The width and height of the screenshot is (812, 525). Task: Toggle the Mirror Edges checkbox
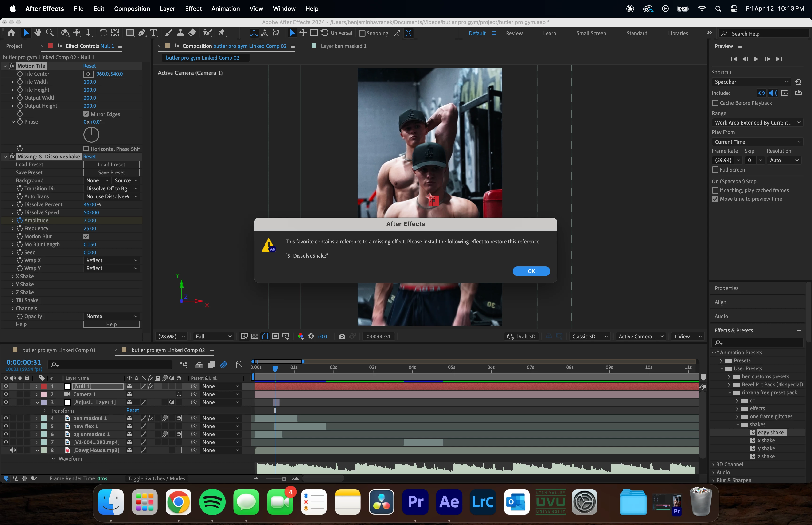point(86,114)
